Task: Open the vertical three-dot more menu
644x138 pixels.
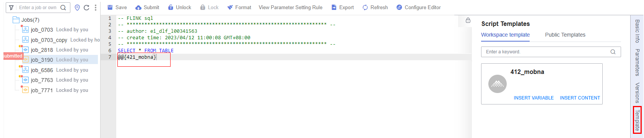Action: [96, 8]
